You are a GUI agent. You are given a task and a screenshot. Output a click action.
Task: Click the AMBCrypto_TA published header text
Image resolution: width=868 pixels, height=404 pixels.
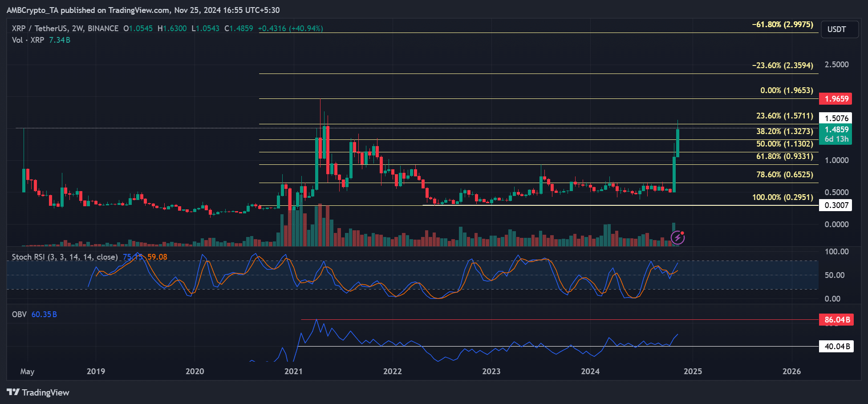coord(143,10)
